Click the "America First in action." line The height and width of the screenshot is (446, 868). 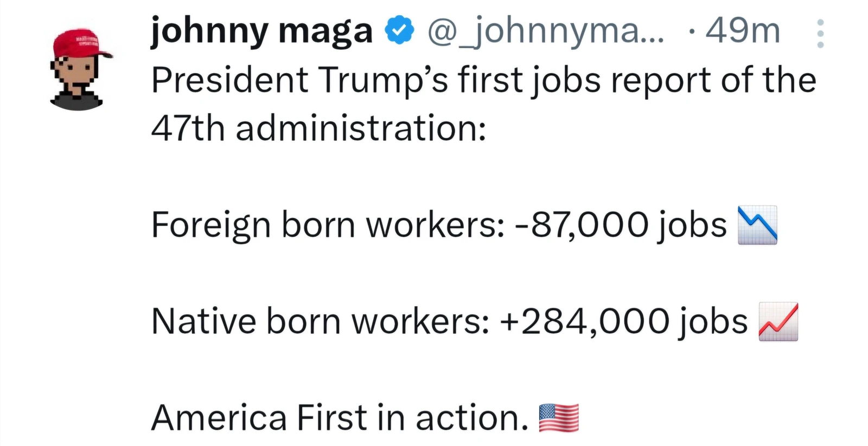(340, 418)
